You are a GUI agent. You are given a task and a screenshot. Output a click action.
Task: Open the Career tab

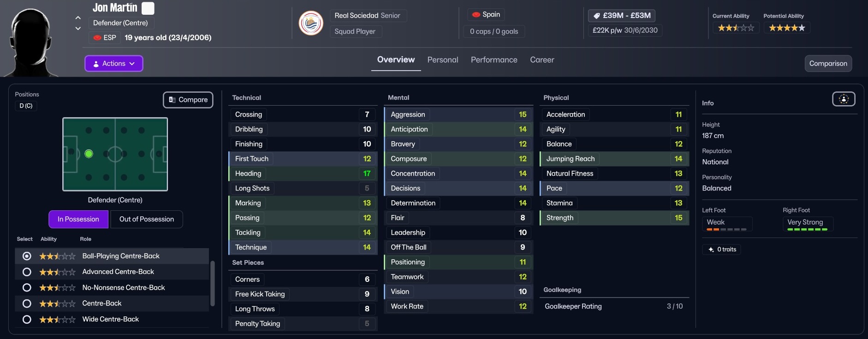pos(541,60)
